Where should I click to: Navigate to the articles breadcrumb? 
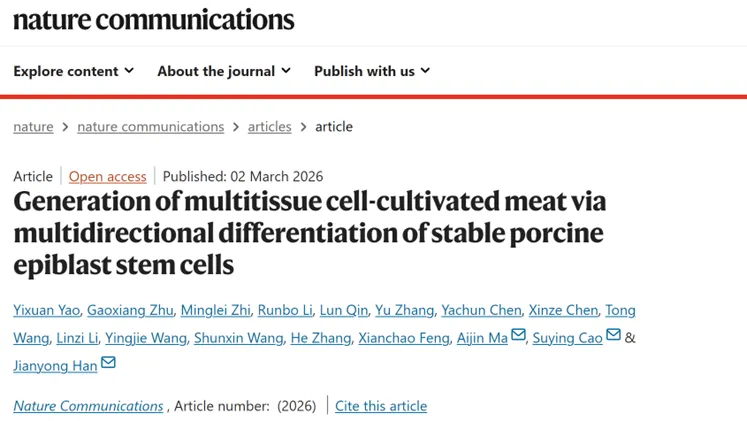[269, 127]
